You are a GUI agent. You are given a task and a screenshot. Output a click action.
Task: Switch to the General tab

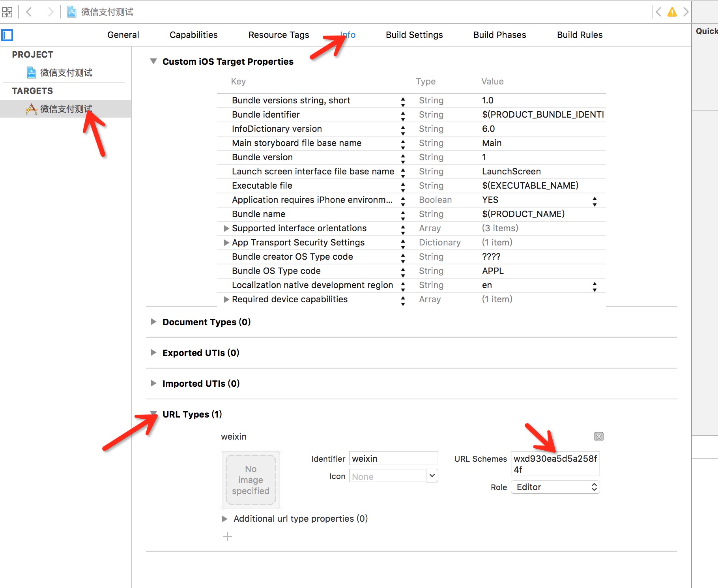coord(123,35)
